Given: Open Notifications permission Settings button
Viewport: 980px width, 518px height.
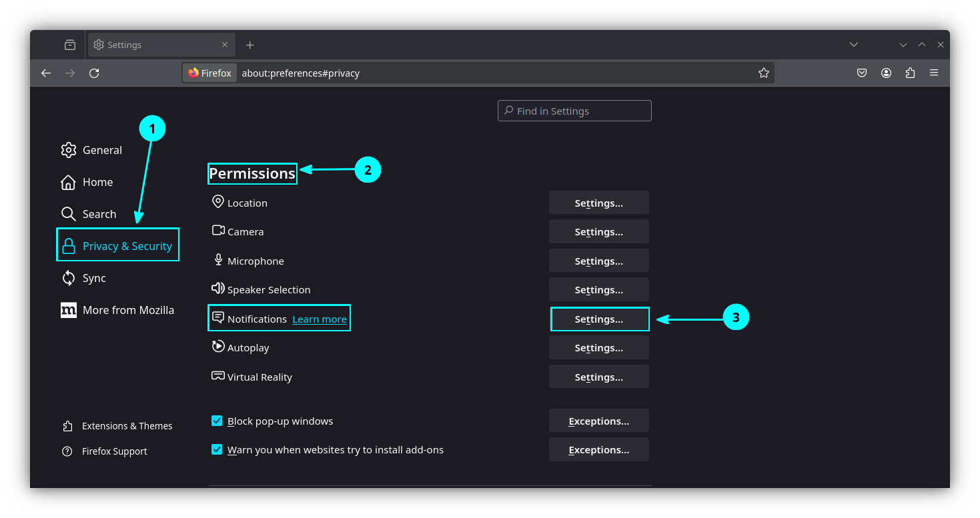Looking at the screenshot, I should pos(599,319).
